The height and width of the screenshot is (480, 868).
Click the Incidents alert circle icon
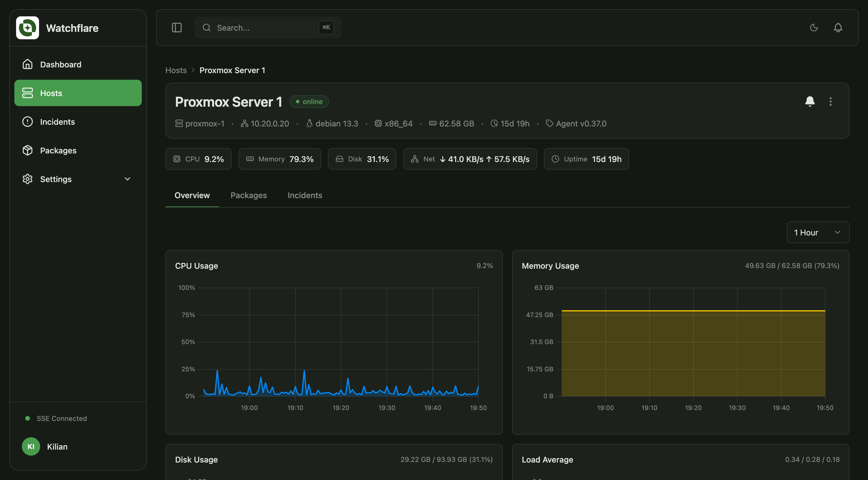pyautogui.click(x=27, y=122)
